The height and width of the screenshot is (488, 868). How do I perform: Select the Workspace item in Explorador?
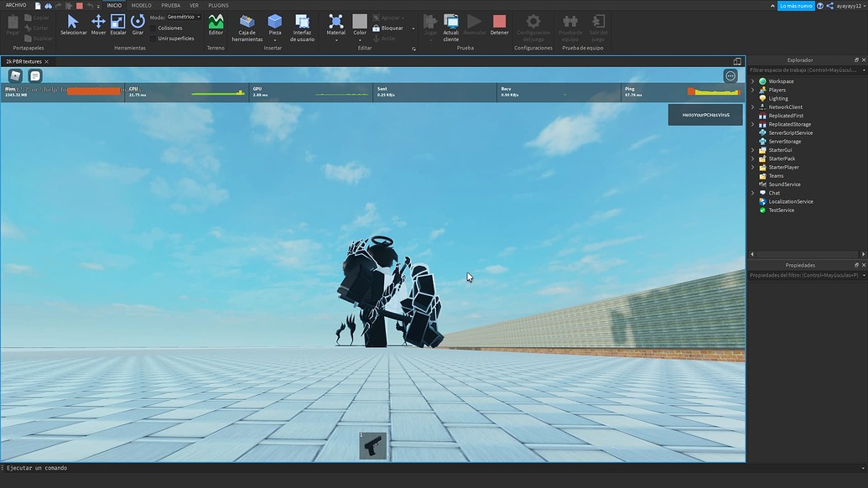point(781,81)
